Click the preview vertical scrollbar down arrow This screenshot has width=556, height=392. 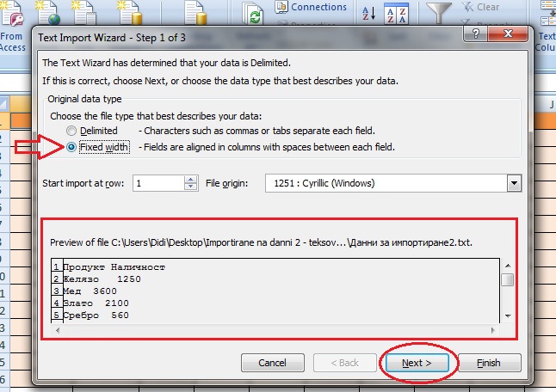pos(508,315)
